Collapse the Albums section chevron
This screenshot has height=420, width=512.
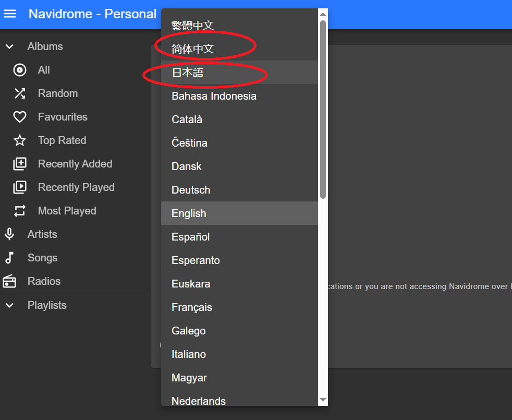click(9, 46)
